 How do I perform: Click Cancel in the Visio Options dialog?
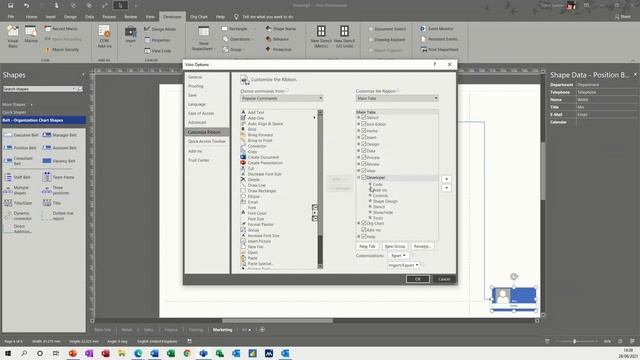[444, 279]
